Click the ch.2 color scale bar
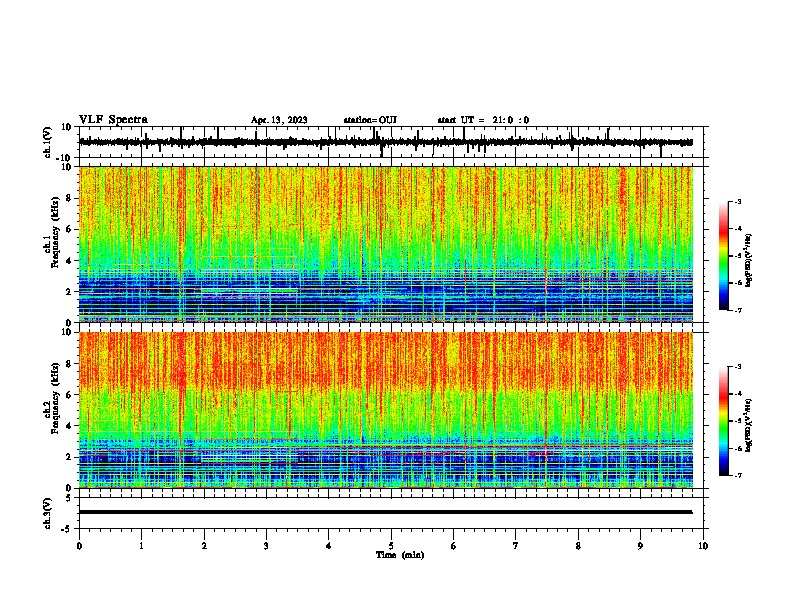Screen dimensions: 792x612 [723, 421]
